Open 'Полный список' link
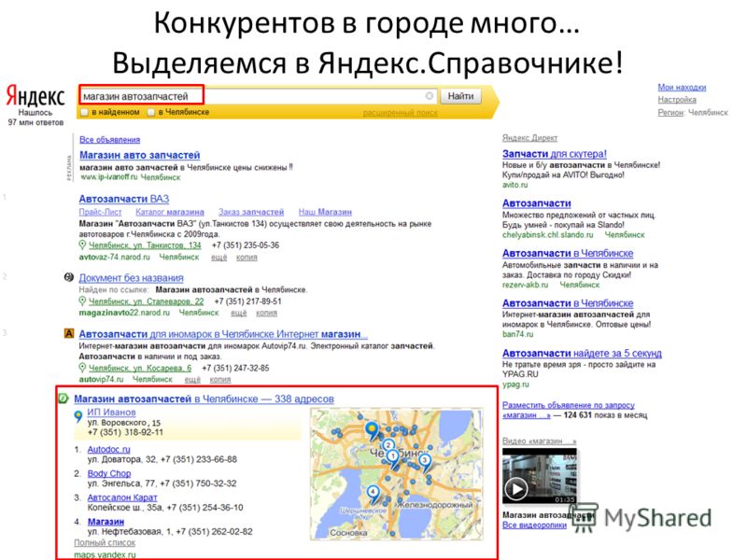Image resolution: width=747 pixels, height=560 pixels. point(105,543)
